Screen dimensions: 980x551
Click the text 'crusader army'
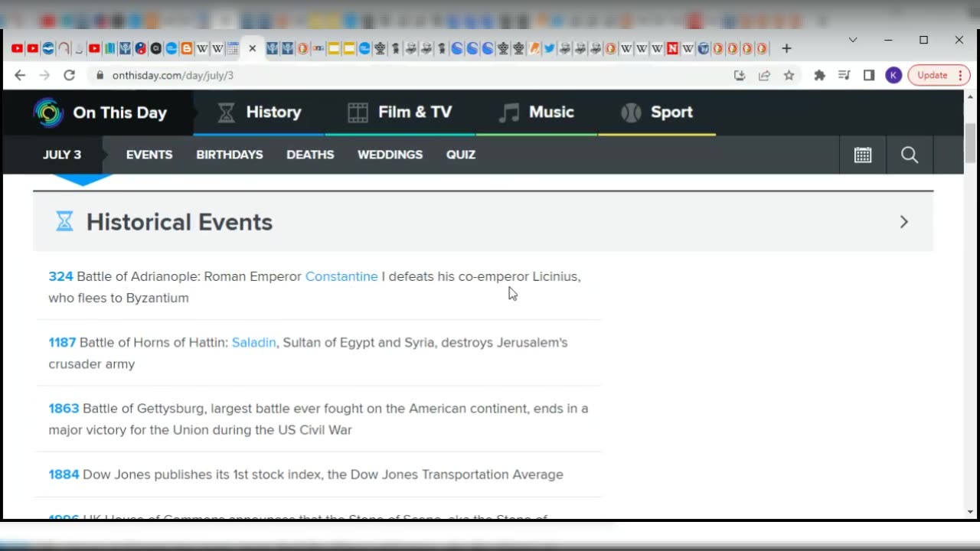point(92,364)
